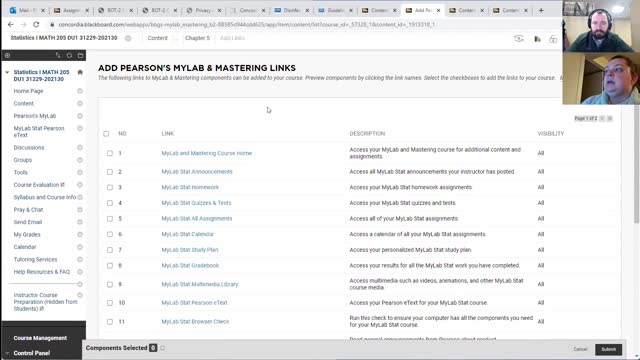Open options menu beside Send Email
Viewport: 640px width, 360px height.
click(x=80, y=222)
